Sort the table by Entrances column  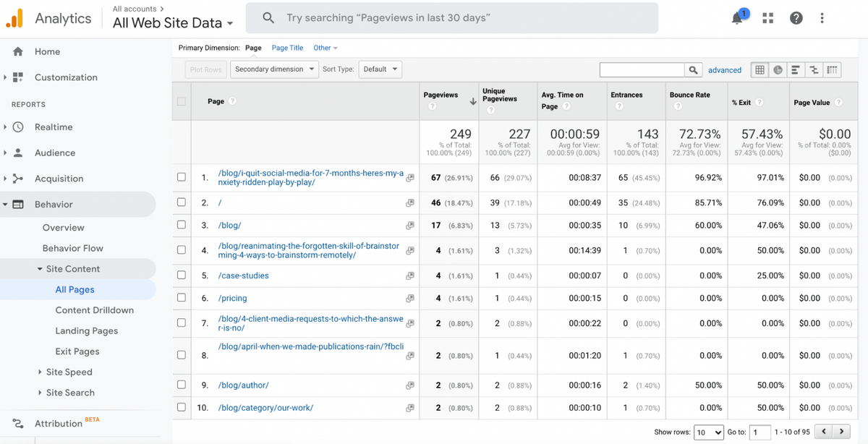(626, 95)
